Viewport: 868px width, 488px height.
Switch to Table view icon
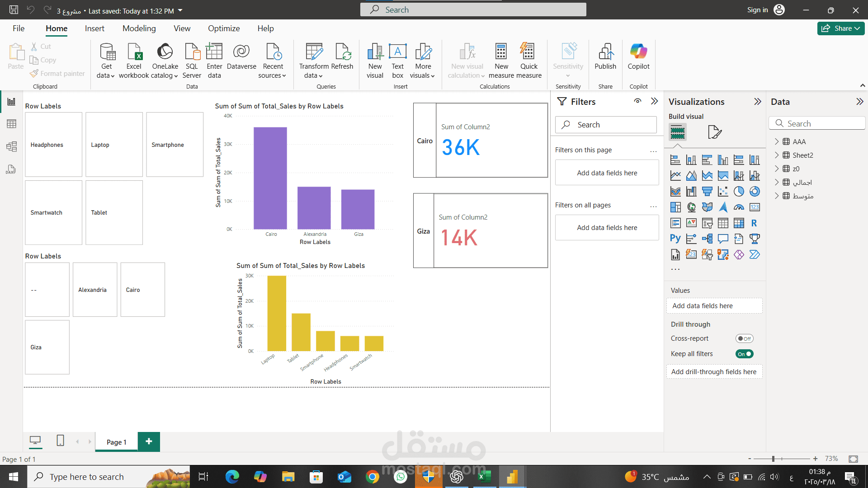[x=11, y=124]
